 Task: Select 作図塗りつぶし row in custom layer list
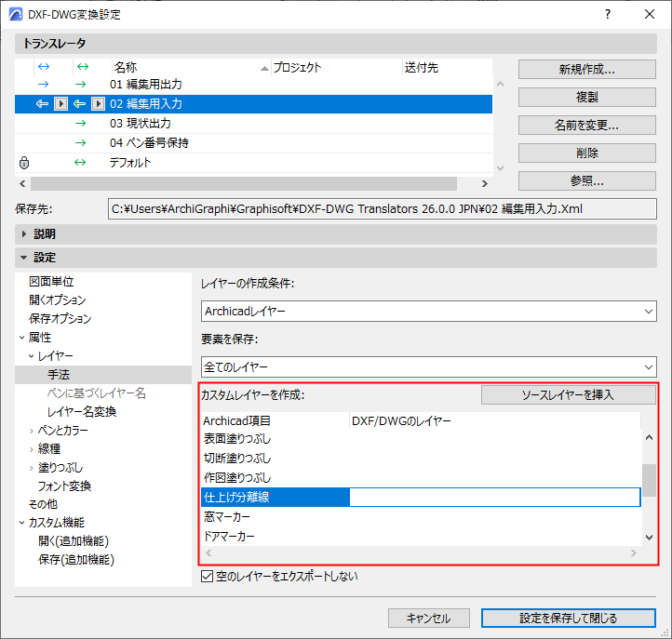421,477
